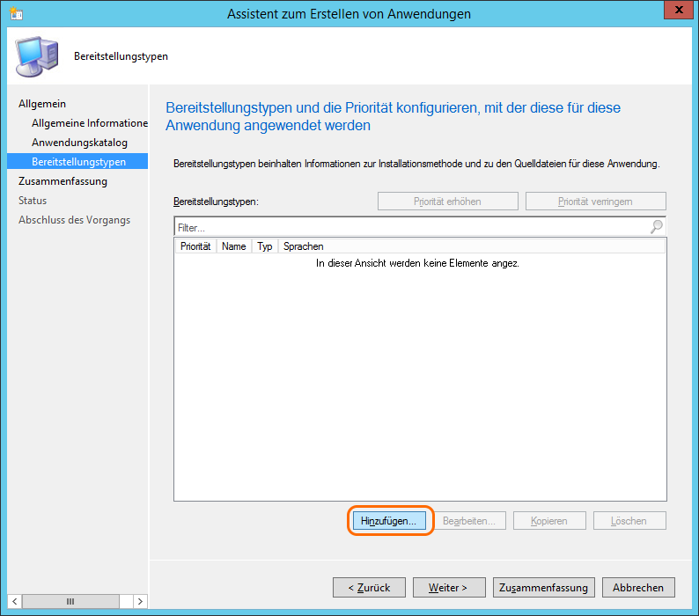Select Bereitstellungstypen in navigation pane
The width and height of the screenshot is (699, 616).
click(x=78, y=162)
